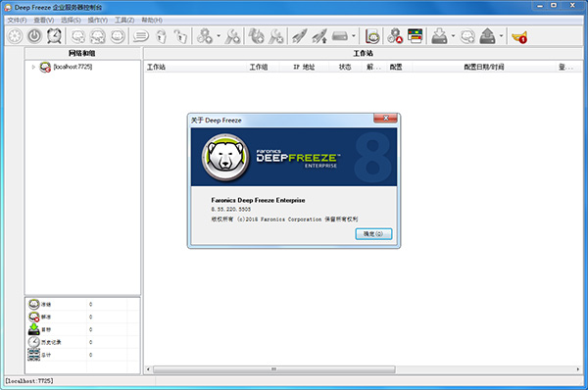Click OK button in About Deep Freeze dialog
The width and height of the screenshot is (588, 390).
click(373, 234)
